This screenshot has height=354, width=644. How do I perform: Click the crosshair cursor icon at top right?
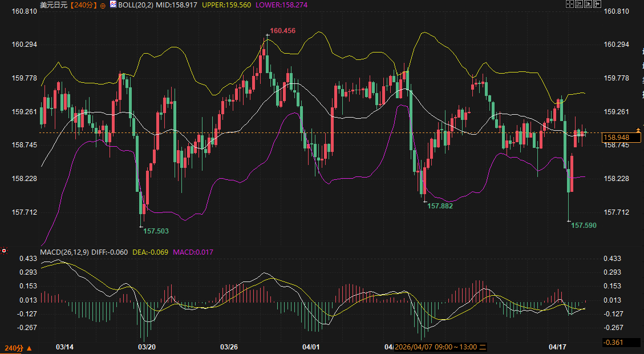pyautogui.click(x=569, y=4)
